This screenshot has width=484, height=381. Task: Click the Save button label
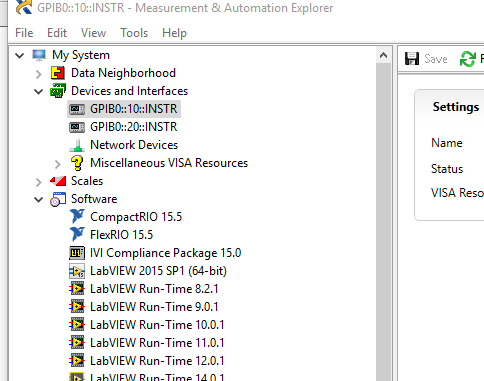(436, 59)
